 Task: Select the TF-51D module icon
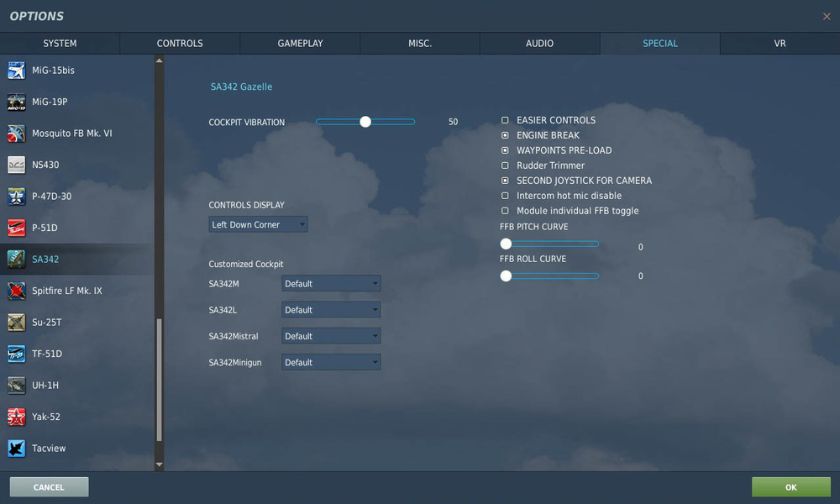(16, 354)
